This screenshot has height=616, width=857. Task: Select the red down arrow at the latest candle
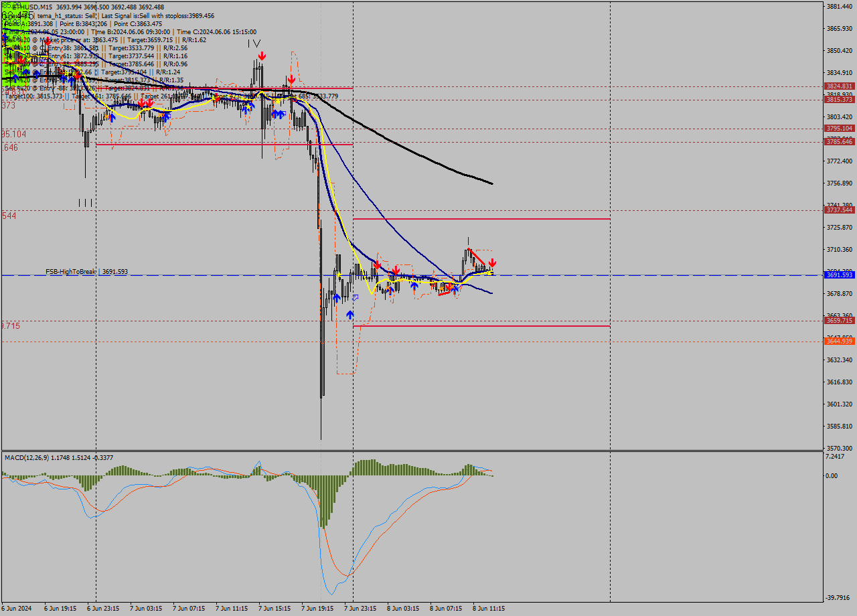click(x=492, y=264)
